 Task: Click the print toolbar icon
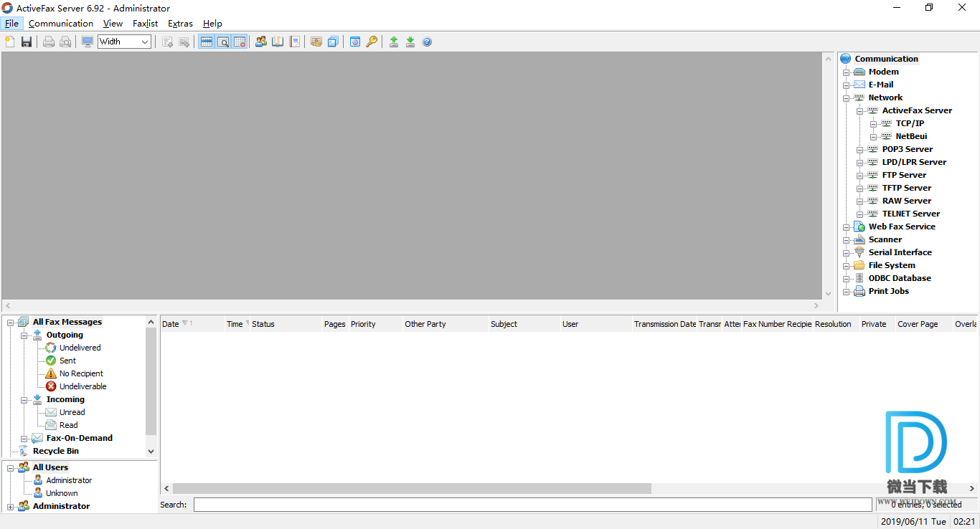pyautogui.click(x=49, y=42)
